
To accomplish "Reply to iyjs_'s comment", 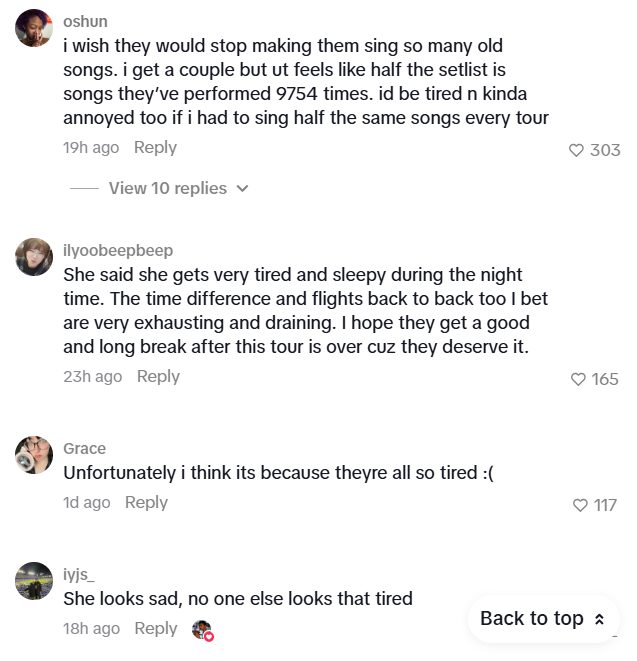I will coord(155,628).
